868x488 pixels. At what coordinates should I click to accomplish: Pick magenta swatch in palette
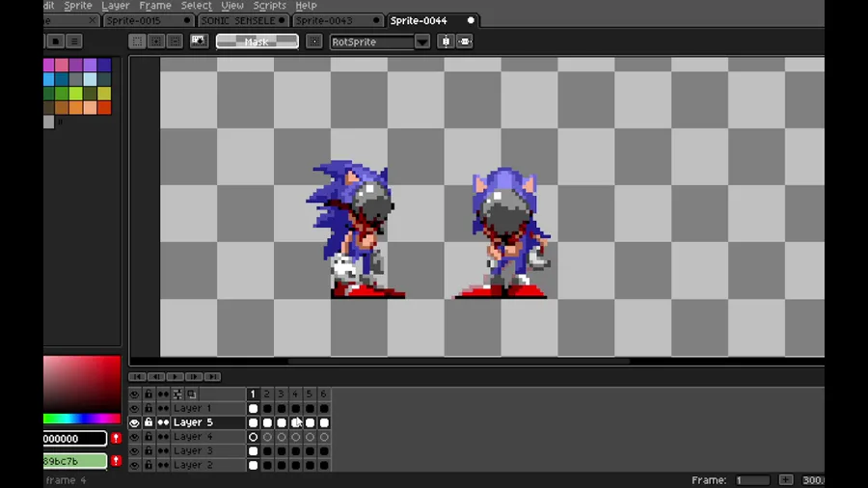(49, 65)
